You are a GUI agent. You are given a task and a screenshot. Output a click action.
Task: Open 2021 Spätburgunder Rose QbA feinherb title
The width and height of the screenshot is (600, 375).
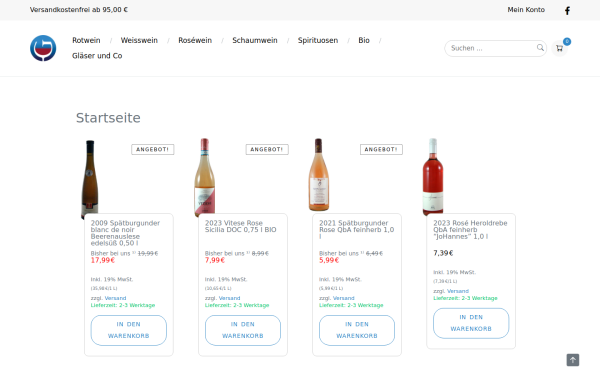click(x=356, y=230)
